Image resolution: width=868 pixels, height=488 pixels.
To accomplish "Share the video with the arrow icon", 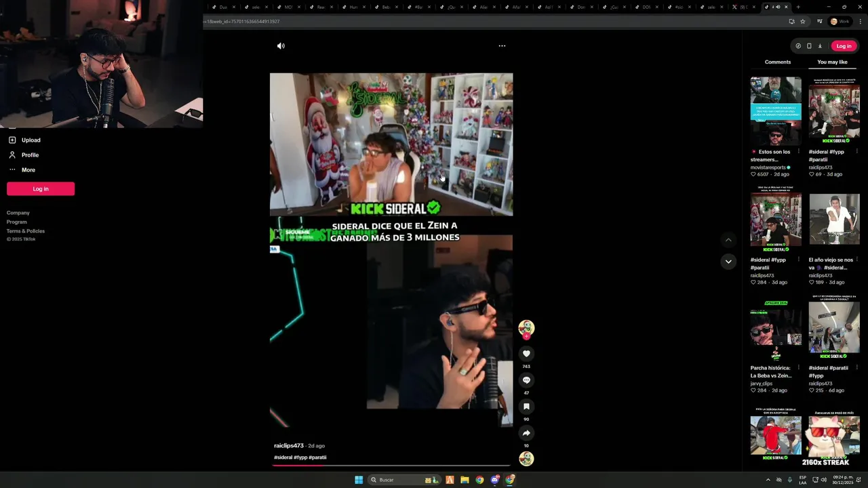I will tap(526, 433).
